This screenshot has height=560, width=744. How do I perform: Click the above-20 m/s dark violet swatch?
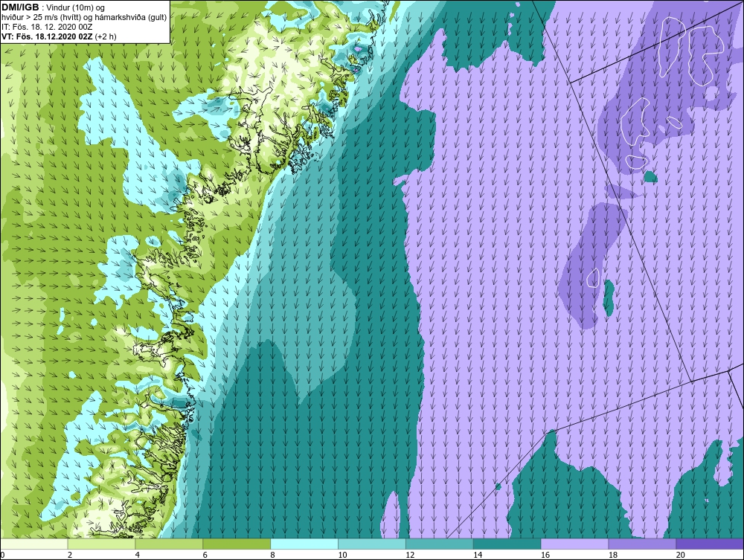coord(710,544)
